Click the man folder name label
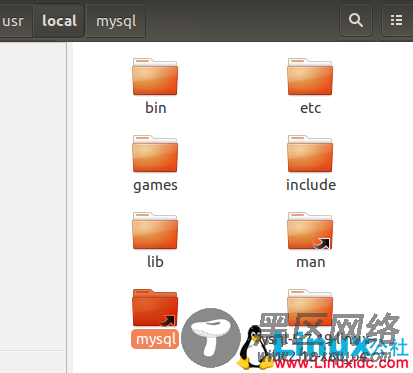413x373 pixels. [x=311, y=262]
